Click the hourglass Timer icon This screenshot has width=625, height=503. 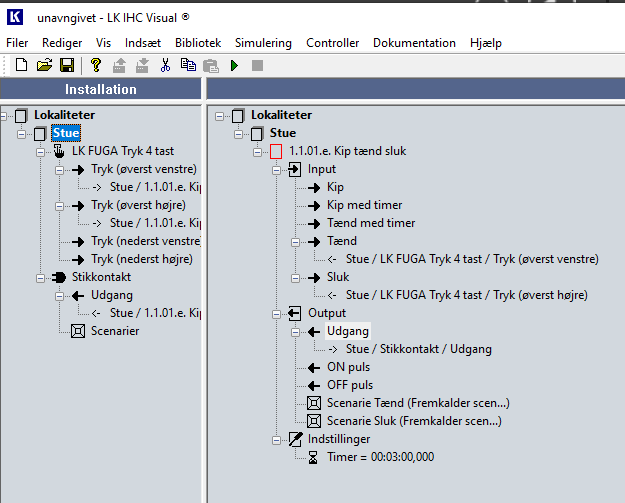coord(314,457)
